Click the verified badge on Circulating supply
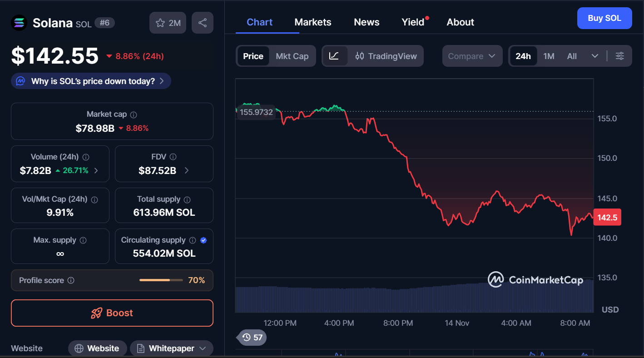The height and width of the screenshot is (358, 644). click(x=204, y=240)
